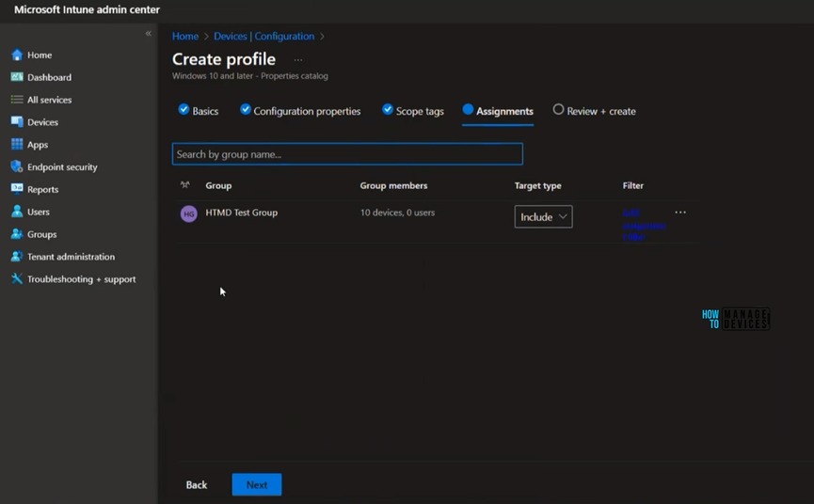Open Tenant administration from the sidebar
Screen dimensions: 814x504
tap(72, 256)
